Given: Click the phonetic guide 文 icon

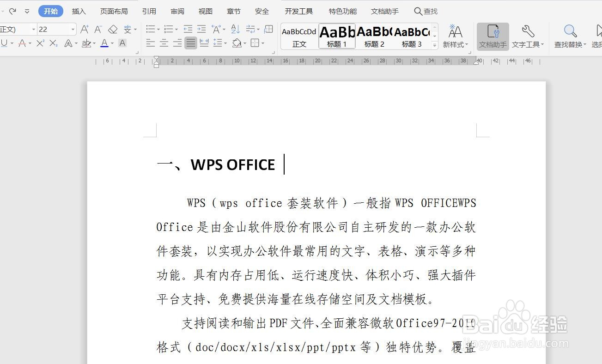Looking at the screenshot, I should click(128, 30).
